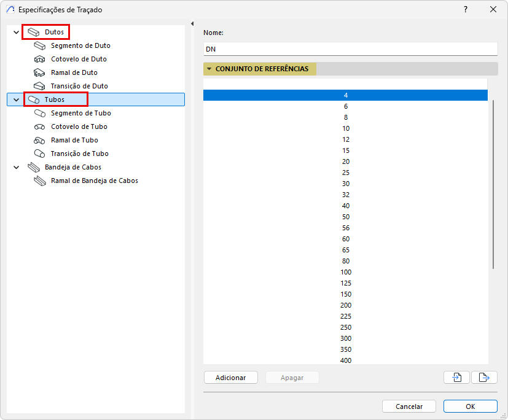The image size is (508, 420).
Task: Click the Dutos duct icon
Action: (x=33, y=32)
